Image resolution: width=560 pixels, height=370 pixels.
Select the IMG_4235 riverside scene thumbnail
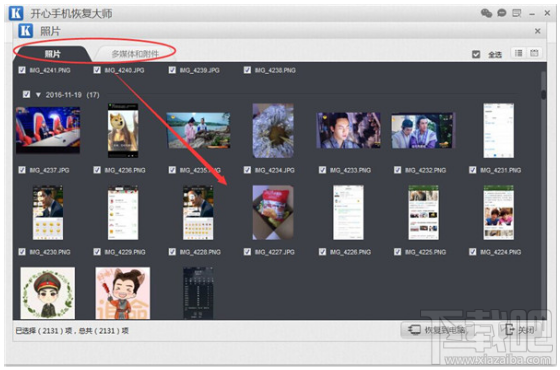[x=198, y=131]
